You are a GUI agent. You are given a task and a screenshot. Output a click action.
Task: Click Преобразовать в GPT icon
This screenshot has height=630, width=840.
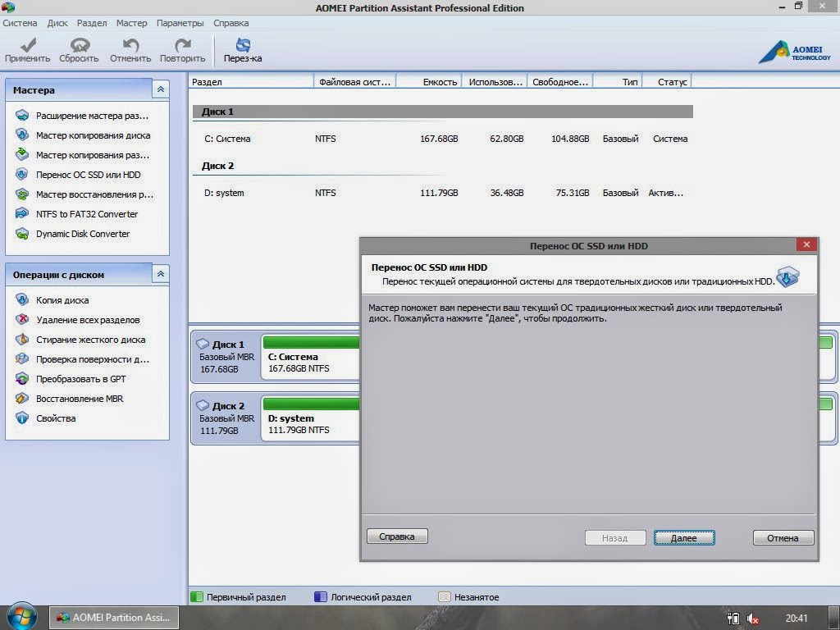[22, 379]
